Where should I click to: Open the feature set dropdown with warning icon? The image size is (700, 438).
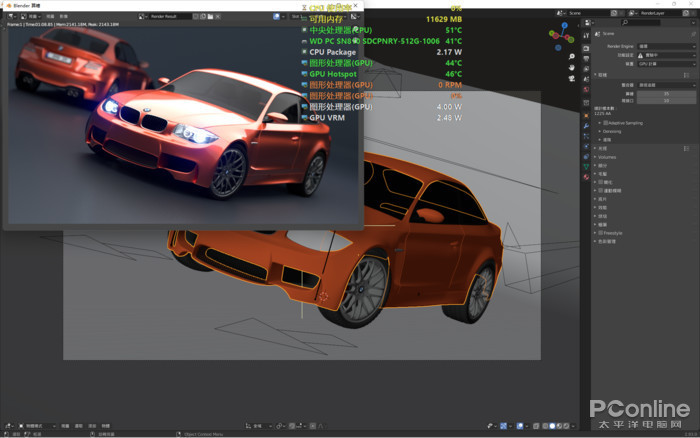(x=667, y=55)
